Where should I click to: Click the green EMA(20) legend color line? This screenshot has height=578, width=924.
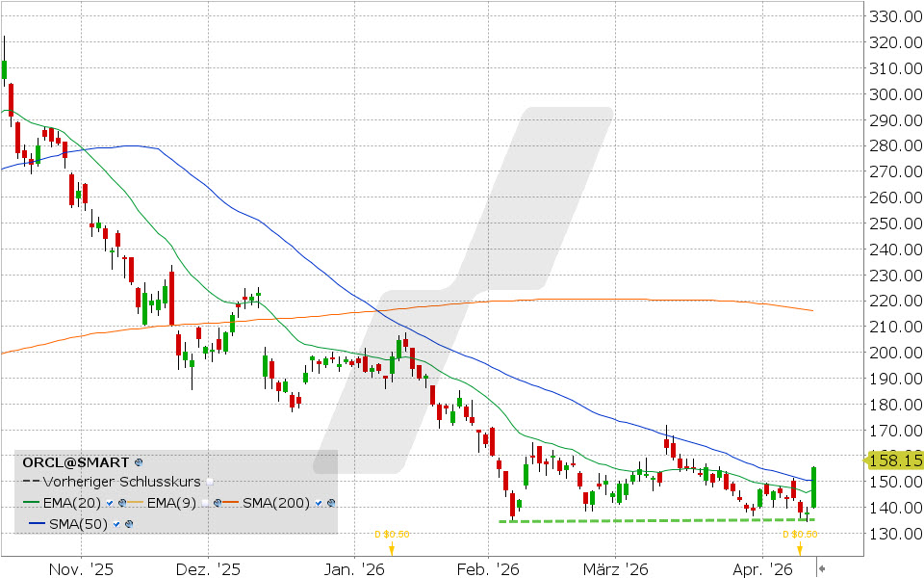point(30,503)
